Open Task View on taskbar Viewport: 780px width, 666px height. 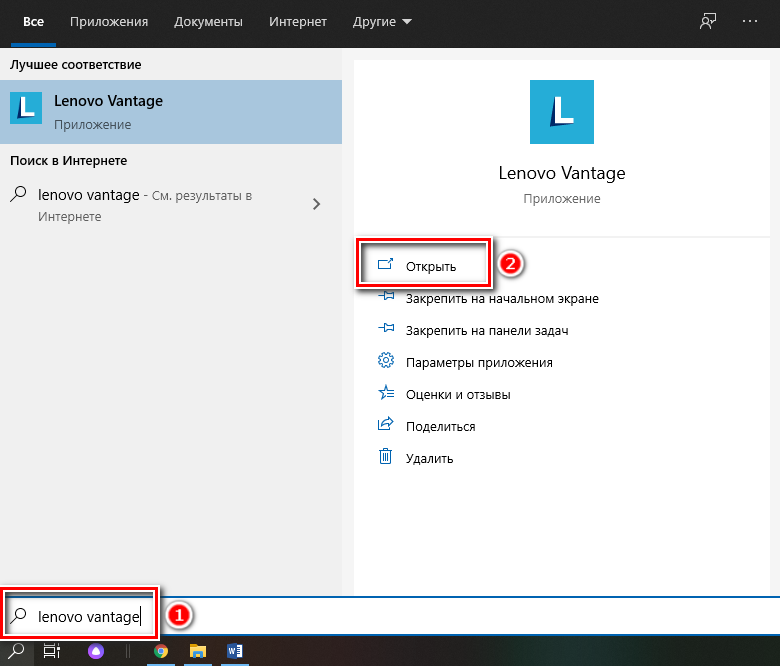pyautogui.click(x=52, y=651)
